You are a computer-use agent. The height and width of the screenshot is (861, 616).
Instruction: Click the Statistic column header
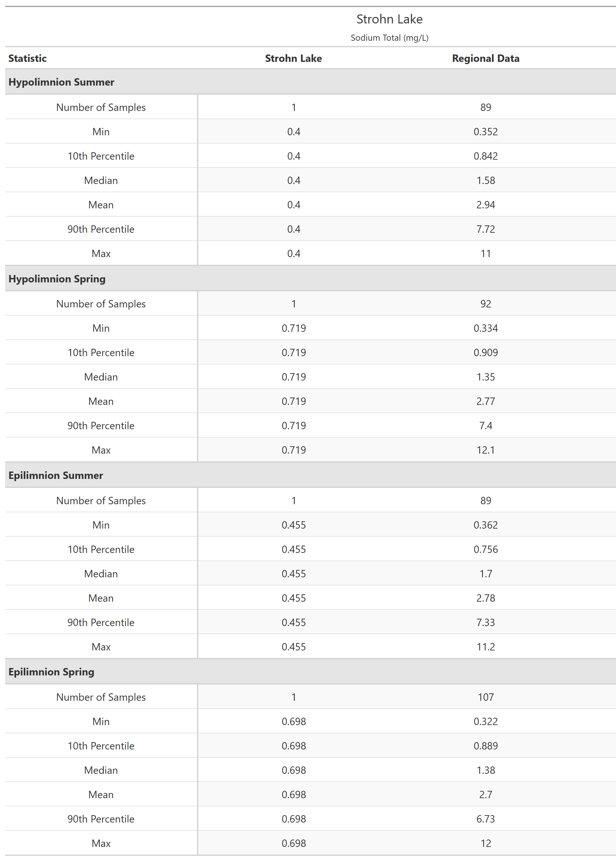tap(27, 58)
